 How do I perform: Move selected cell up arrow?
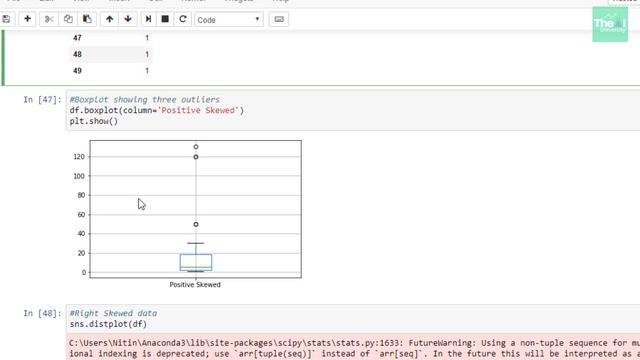pyautogui.click(x=109, y=19)
